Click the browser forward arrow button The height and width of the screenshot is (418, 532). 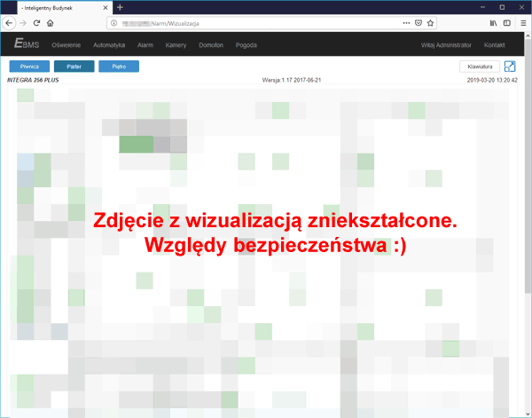(22, 22)
